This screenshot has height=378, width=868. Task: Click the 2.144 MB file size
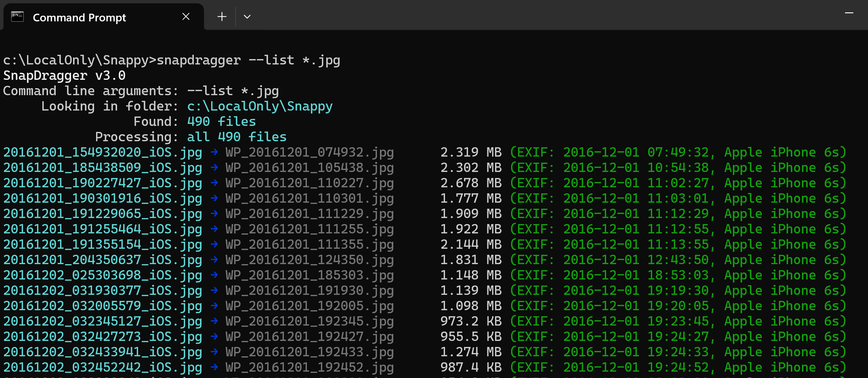(471, 244)
